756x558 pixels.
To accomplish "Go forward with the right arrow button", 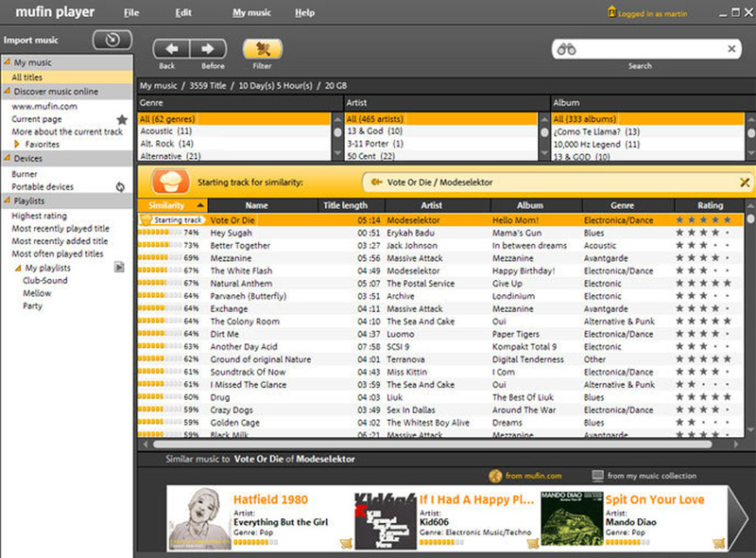I will 208,49.
